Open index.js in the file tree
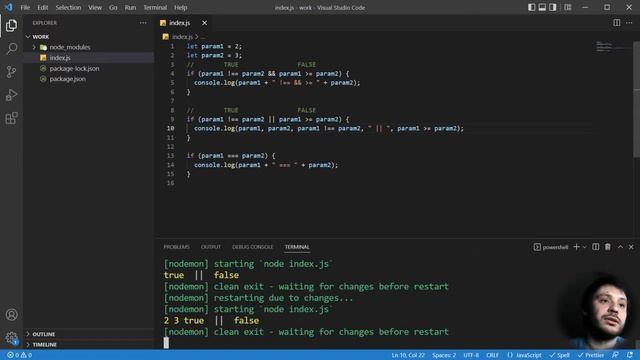This screenshot has height=360, width=640. [60, 58]
